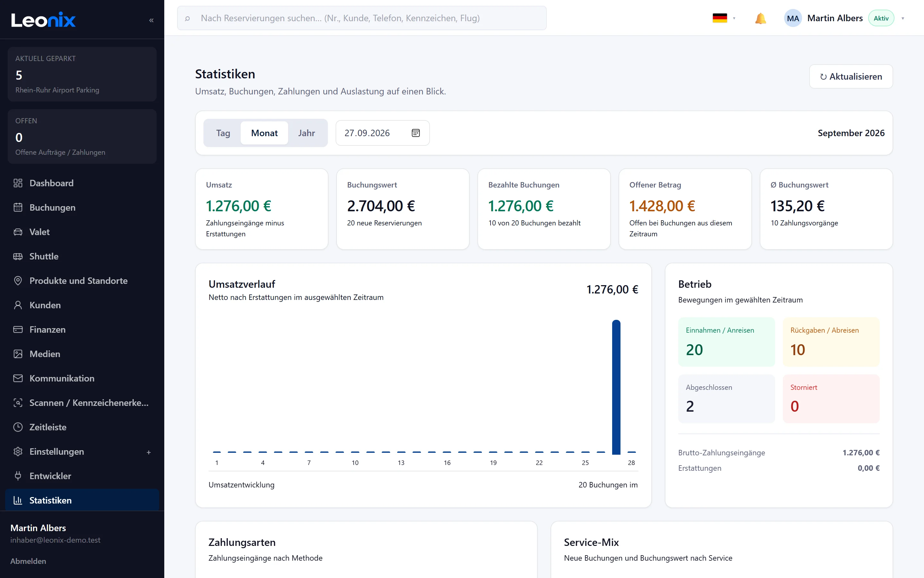Click the Kommunikation envelope icon
Image resolution: width=924 pixels, height=578 pixels.
[x=18, y=379]
